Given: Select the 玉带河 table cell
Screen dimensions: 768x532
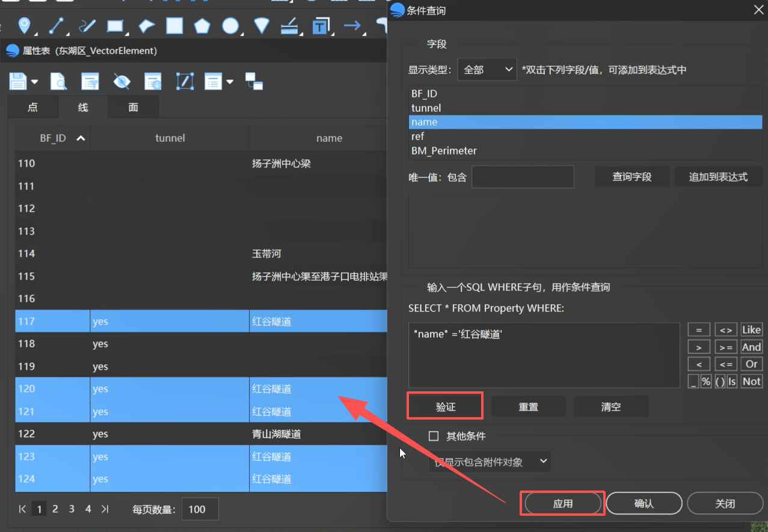Looking at the screenshot, I should click(318, 254).
